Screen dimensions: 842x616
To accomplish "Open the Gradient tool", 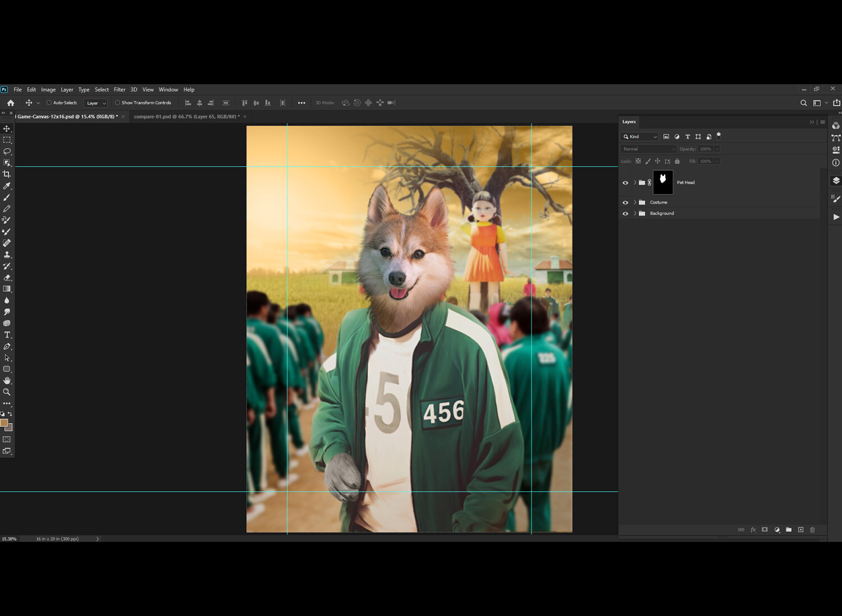I will pos(7,288).
